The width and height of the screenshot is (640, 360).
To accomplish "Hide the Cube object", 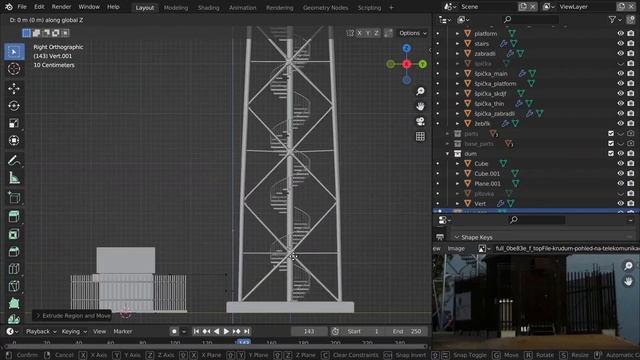I will [x=620, y=163].
